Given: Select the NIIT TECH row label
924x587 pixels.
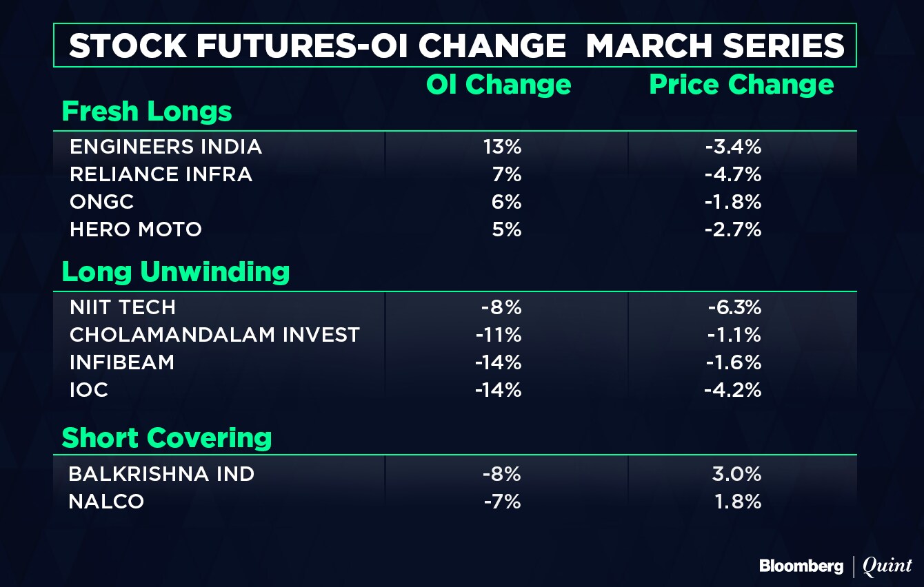Looking at the screenshot, I should (x=123, y=307).
